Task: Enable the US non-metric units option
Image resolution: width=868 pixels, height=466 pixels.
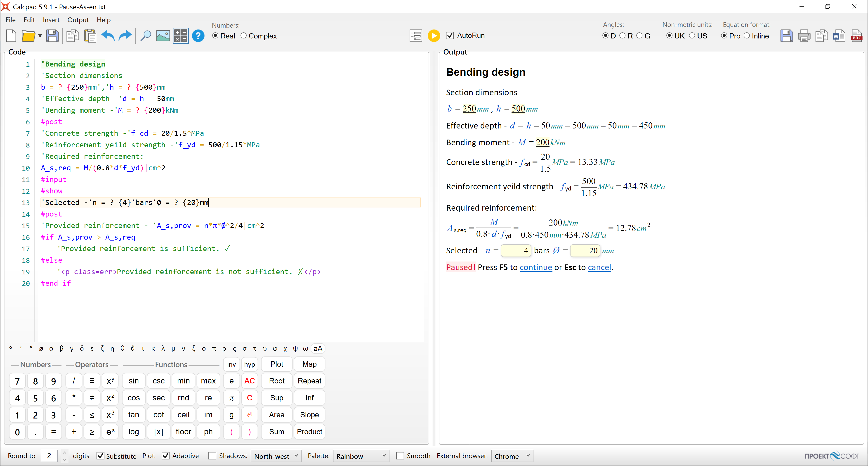Action: point(692,36)
